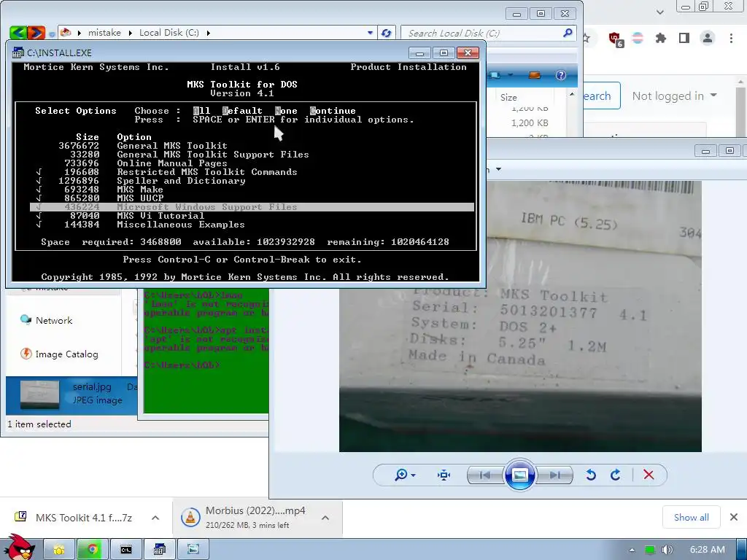Open Chrome tab search chevron

(659, 12)
